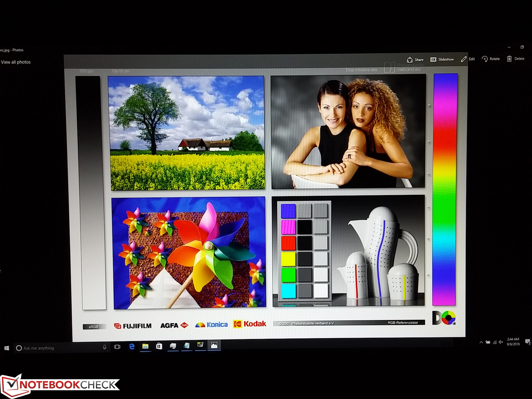
Task: Open Task View on the taskbar
Action: (x=117, y=347)
